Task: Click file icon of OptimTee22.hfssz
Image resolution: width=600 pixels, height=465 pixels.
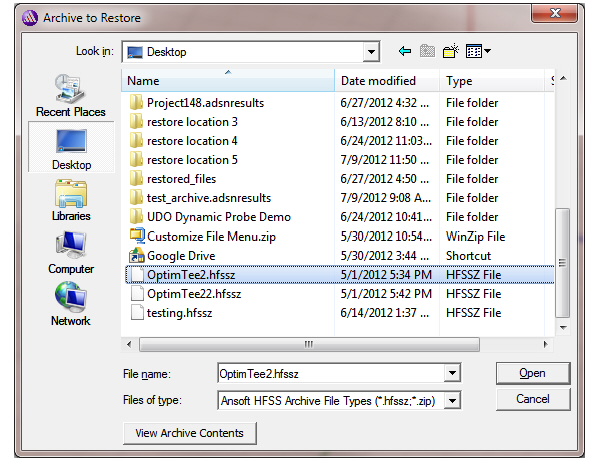Action: tap(137, 294)
